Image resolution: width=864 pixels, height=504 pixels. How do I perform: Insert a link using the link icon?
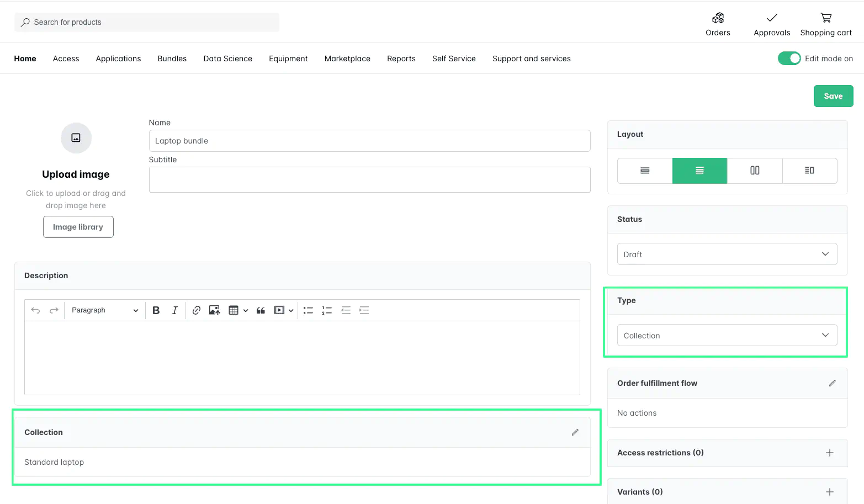[x=196, y=310]
